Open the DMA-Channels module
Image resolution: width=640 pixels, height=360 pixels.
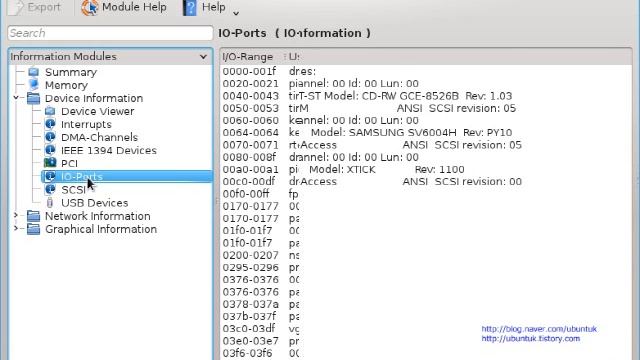tap(99, 138)
